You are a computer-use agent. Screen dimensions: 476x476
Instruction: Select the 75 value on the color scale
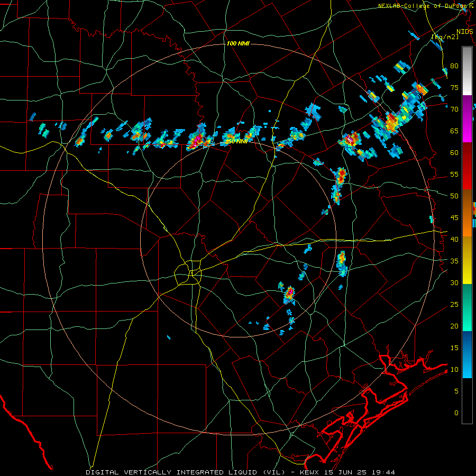(454, 87)
